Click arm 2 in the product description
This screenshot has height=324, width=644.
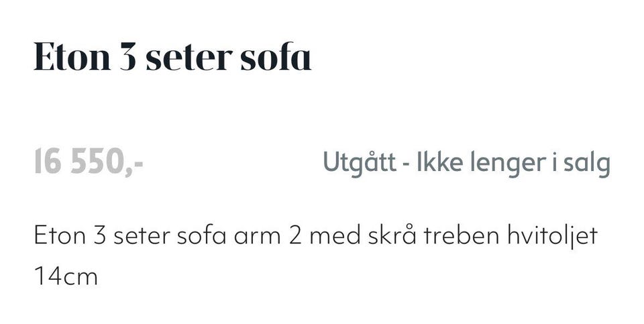tap(268, 237)
